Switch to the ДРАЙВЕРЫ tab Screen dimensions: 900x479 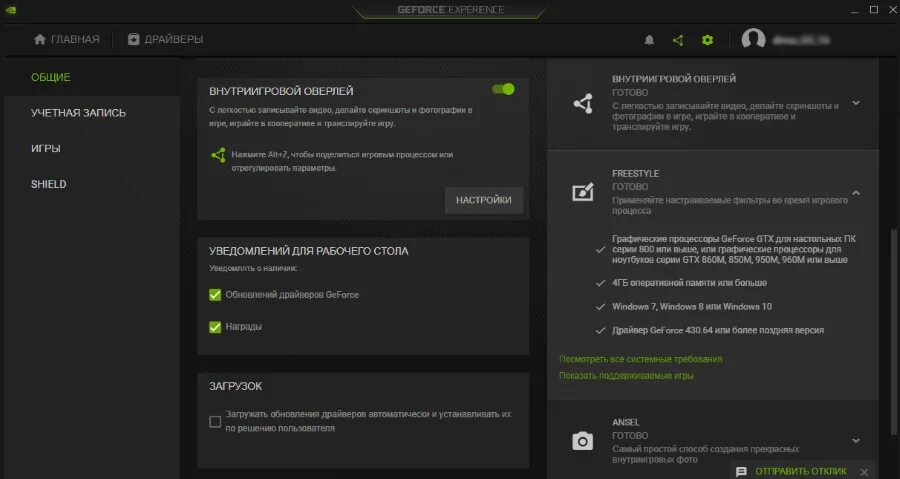[x=165, y=39]
